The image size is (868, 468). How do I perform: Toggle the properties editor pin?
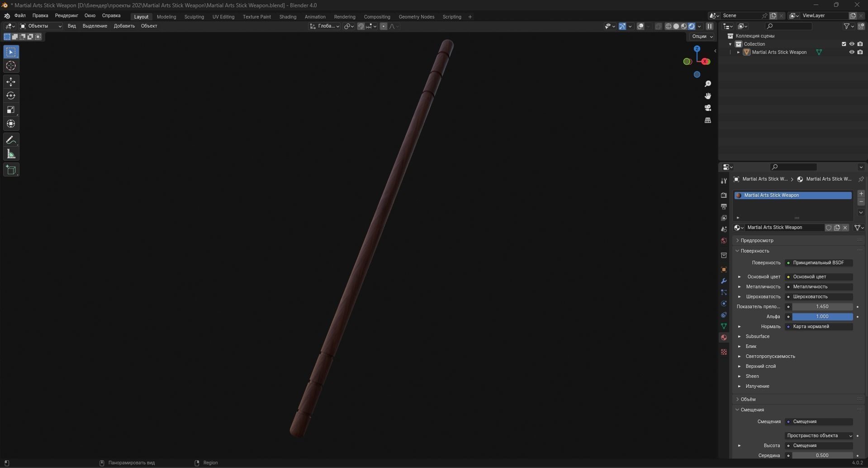click(x=861, y=179)
